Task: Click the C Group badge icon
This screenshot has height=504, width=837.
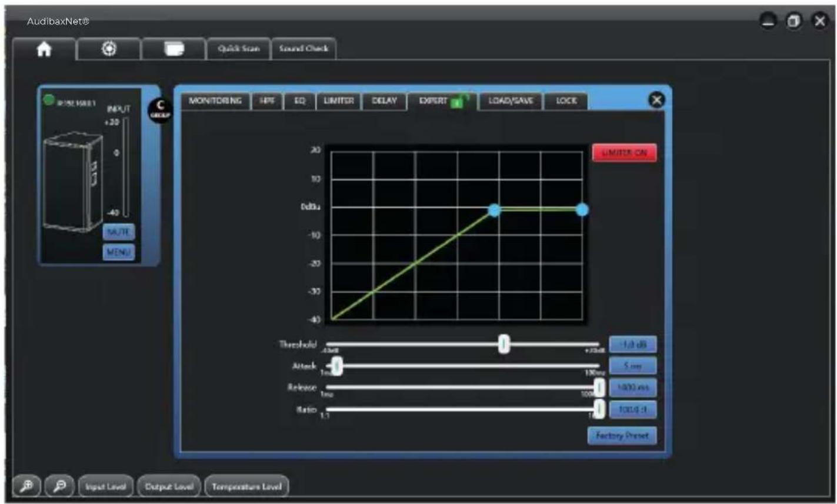Action: (161, 109)
